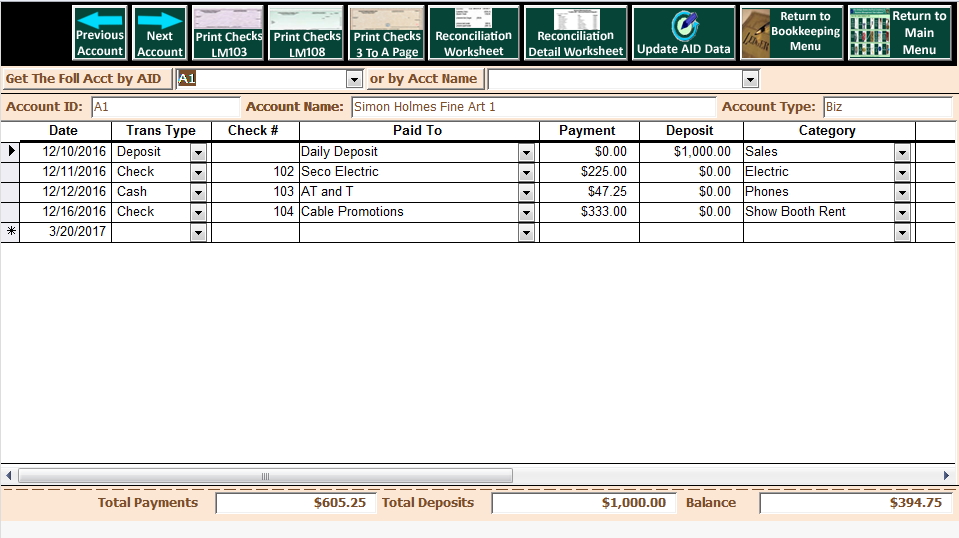Expand Trans Type dropdown for Cash row
This screenshot has height=538, width=959.
[x=198, y=193]
